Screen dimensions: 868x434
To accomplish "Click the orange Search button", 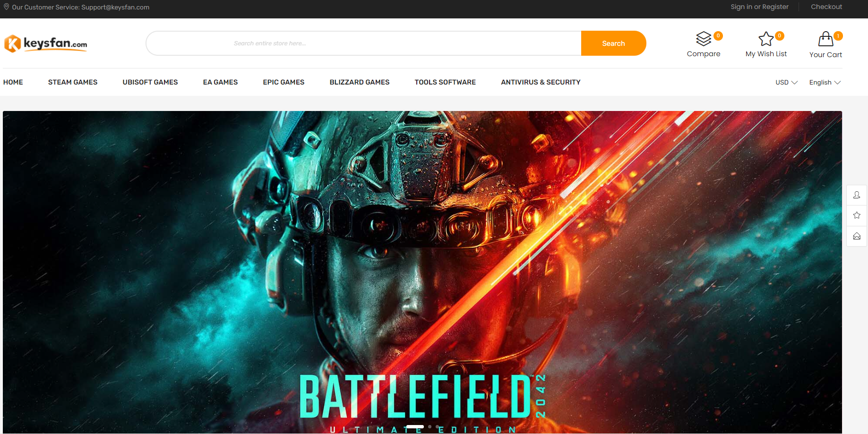I will [x=613, y=43].
